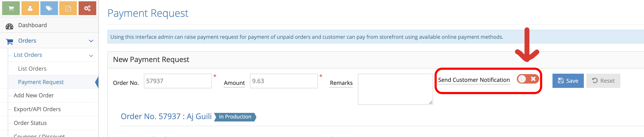The image size is (644, 137).
Task: Open the orange user shortcut icon
Action: [30, 8]
